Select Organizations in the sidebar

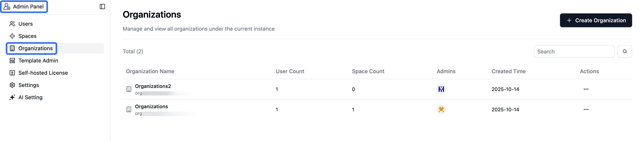coord(35,48)
